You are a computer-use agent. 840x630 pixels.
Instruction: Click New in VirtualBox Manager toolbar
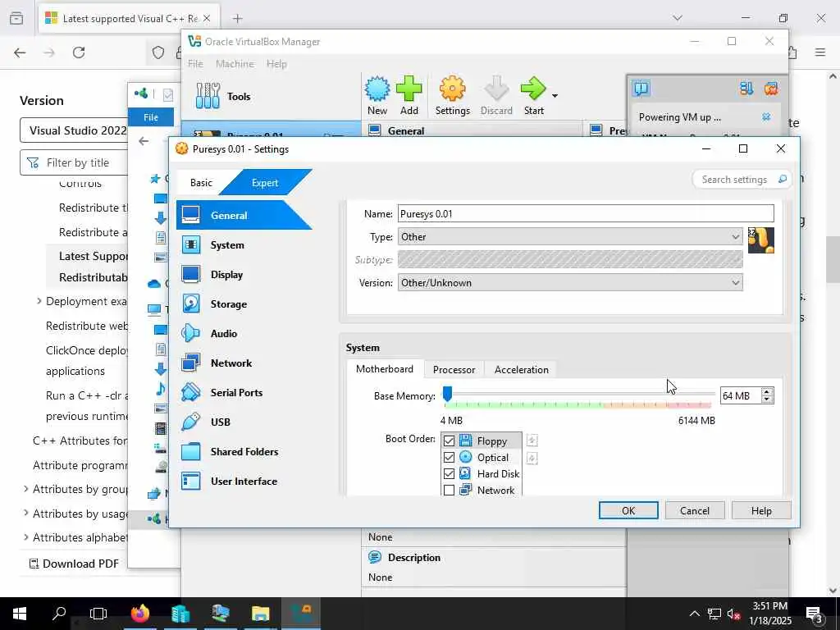pos(377,96)
